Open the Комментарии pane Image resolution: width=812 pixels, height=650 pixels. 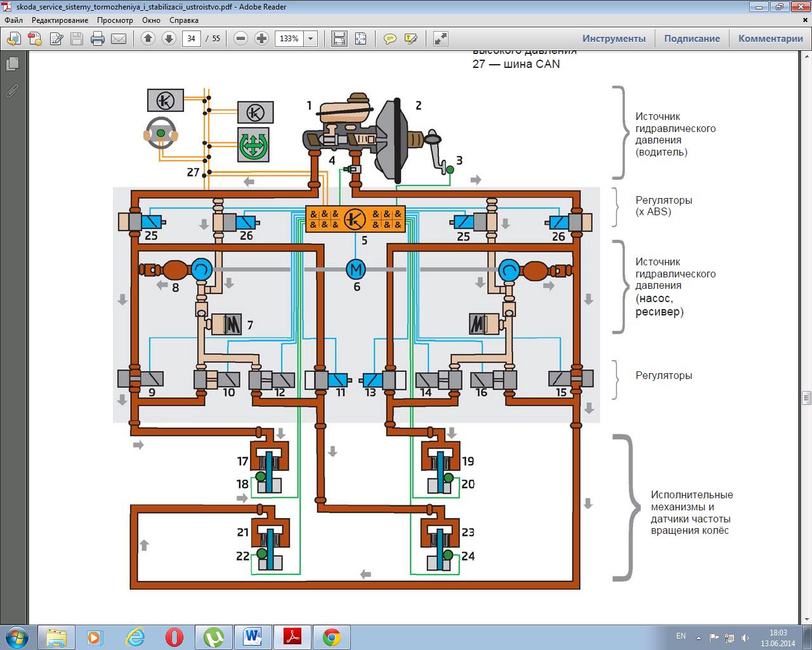[770, 39]
